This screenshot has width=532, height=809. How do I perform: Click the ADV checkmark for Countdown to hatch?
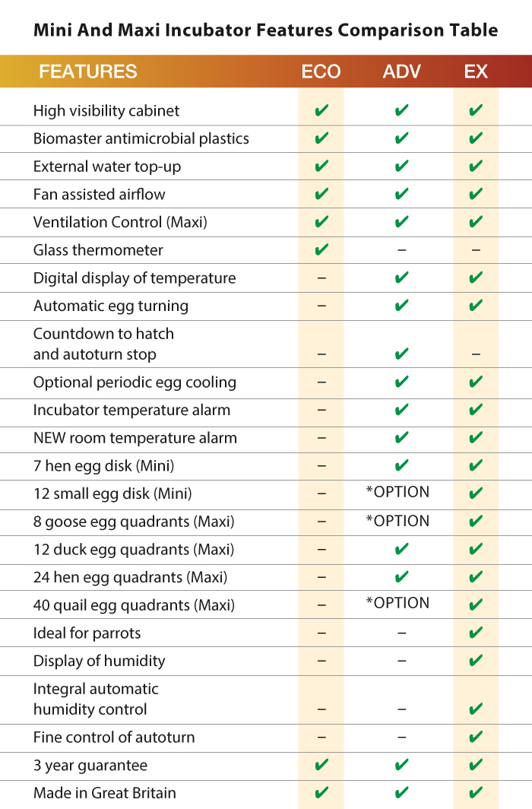click(x=401, y=354)
